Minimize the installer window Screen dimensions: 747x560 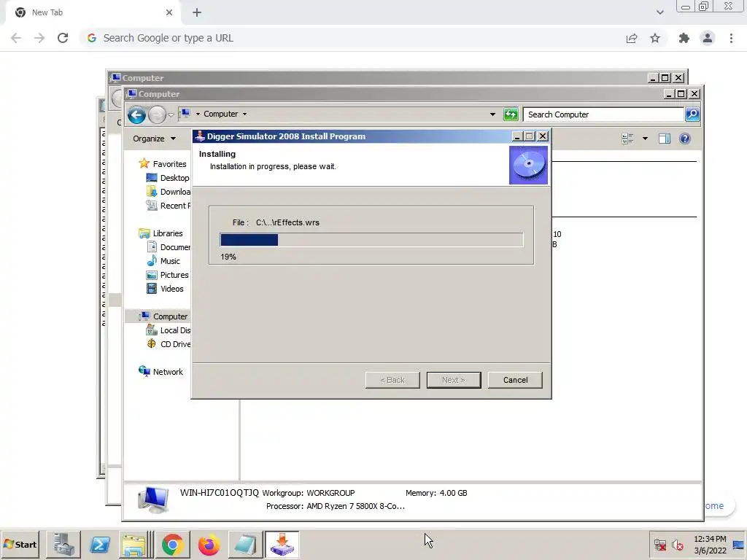pyautogui.click(x=517, y=136)
